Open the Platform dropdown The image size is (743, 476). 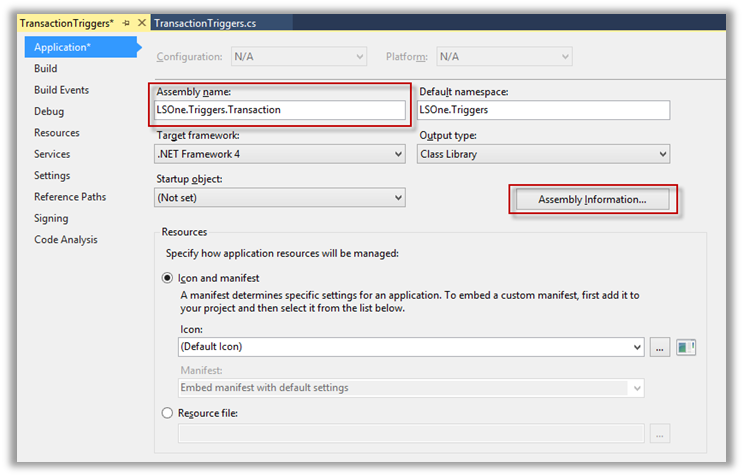tap(504, 57)
